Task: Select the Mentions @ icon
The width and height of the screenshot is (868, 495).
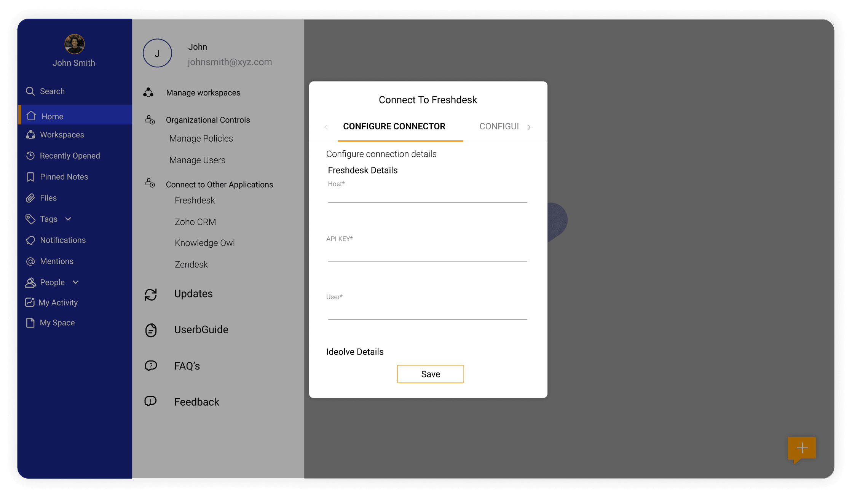Action: (30, 261)
